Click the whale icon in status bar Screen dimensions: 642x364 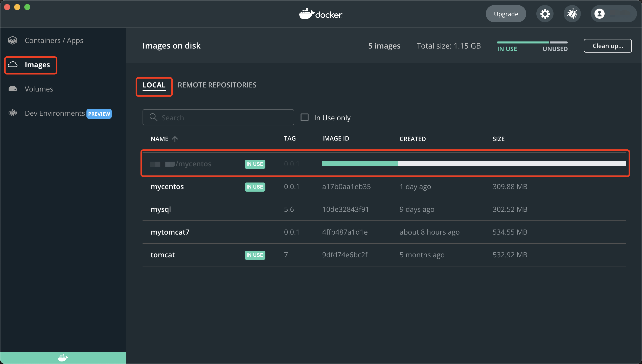[x=63, y=358]
